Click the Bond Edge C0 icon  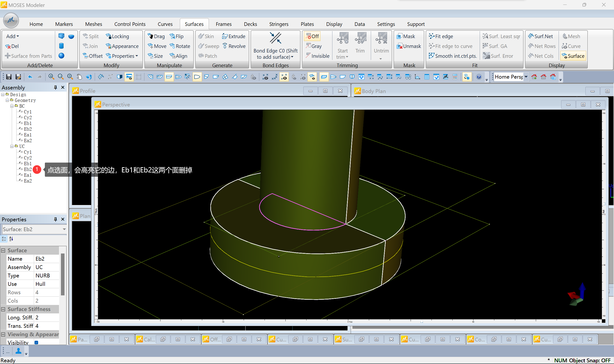275,39
